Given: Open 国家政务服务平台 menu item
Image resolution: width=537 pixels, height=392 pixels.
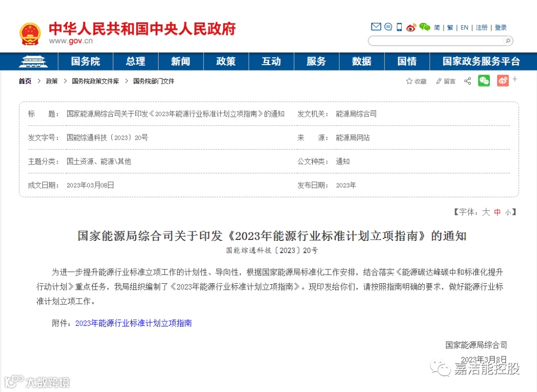Looking at the screenshot, I should coord(481,62).
